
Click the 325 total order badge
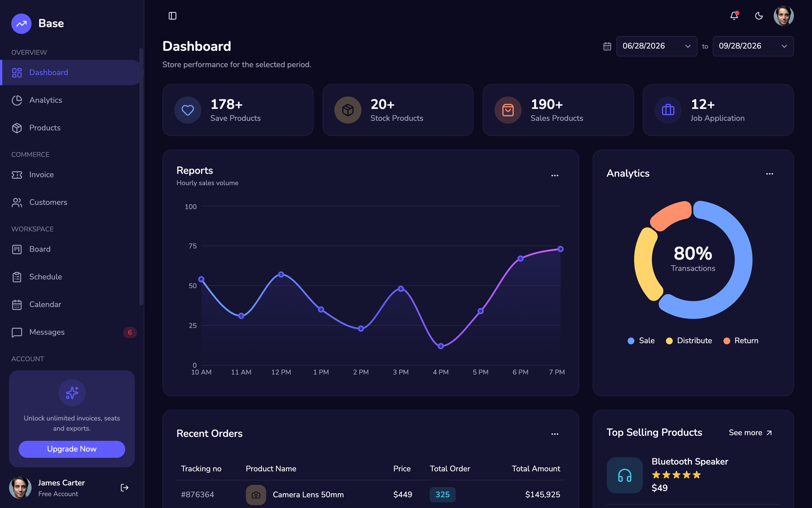tap(442, 494)
